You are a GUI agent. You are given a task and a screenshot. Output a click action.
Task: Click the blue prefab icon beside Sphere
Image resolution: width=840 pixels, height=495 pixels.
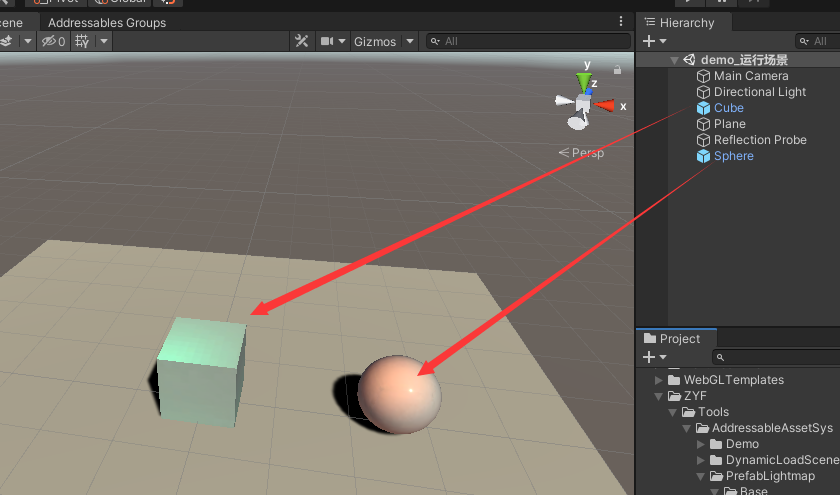703,156
